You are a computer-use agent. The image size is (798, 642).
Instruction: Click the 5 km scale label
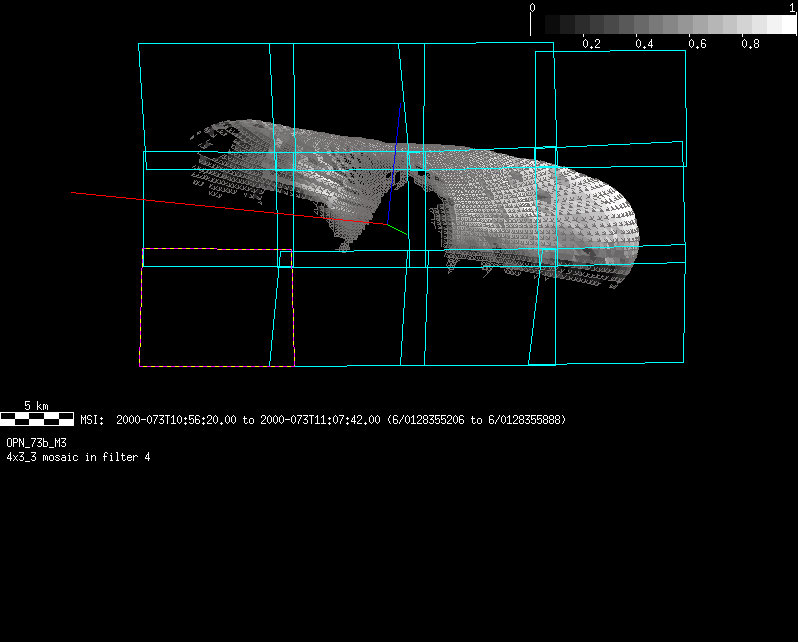tap(36, 406)
